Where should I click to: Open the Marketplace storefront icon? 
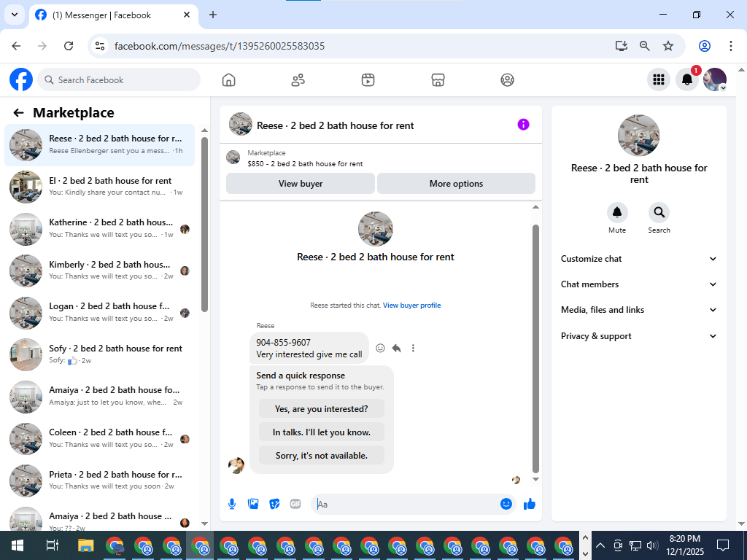tap(438, 80)
